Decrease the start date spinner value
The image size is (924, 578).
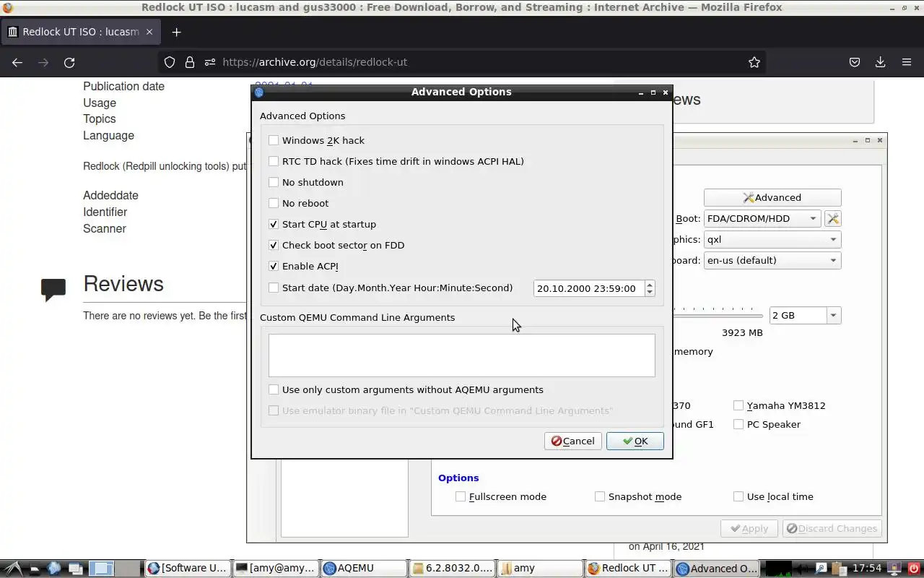[x=650, y=292]
